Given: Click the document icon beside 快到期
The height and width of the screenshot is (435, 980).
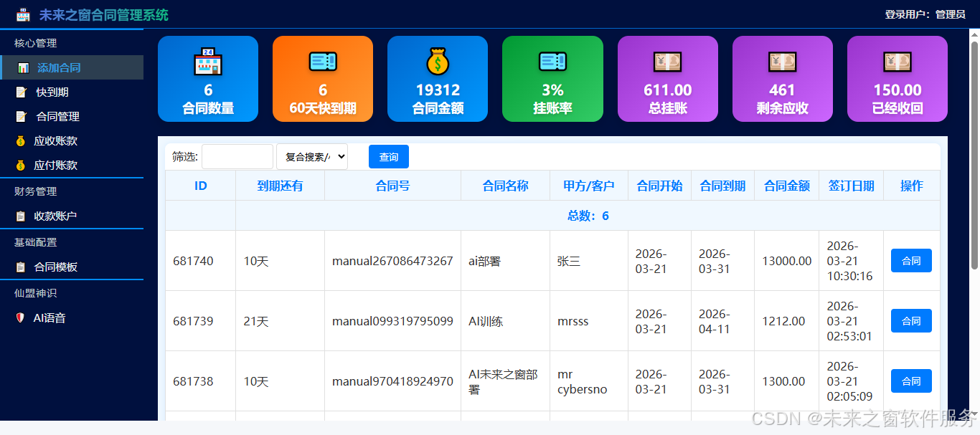Looking at the screenshot, I should [x=21, y=92].
